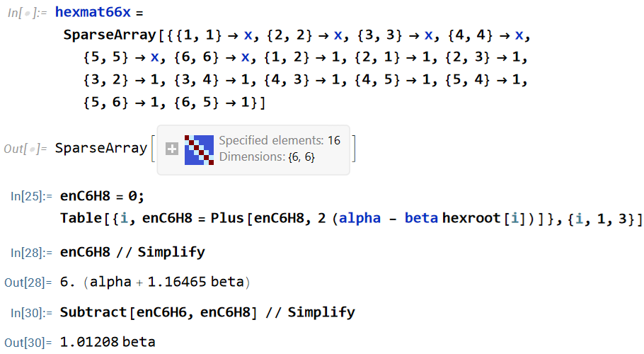Click the unevaluated In[ ] label at top
The height and width of the screenshot is (354, 644).
27,13
